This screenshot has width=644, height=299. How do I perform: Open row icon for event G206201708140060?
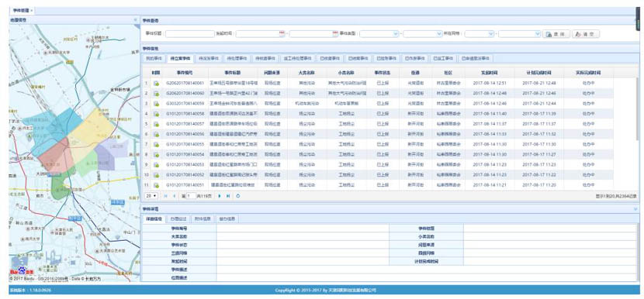tap(156, 94)
